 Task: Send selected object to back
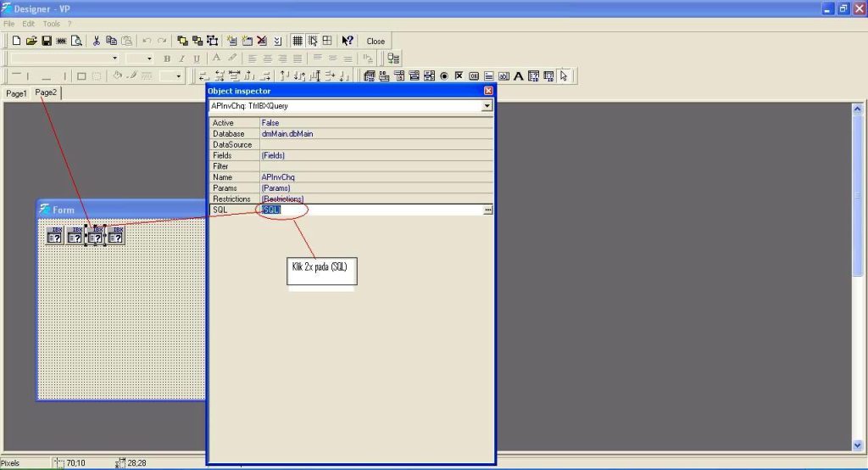pyautogui.click(x=197, y=41)
